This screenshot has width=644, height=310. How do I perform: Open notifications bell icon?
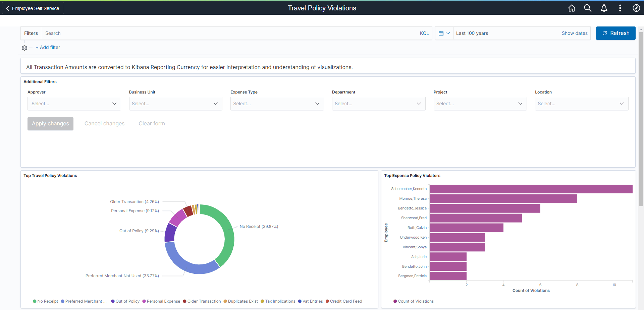click(604, 8)
